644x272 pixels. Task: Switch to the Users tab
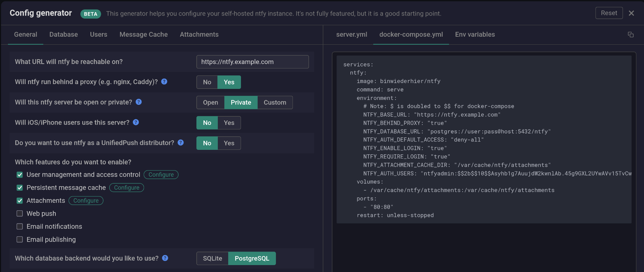coord(99,35)
